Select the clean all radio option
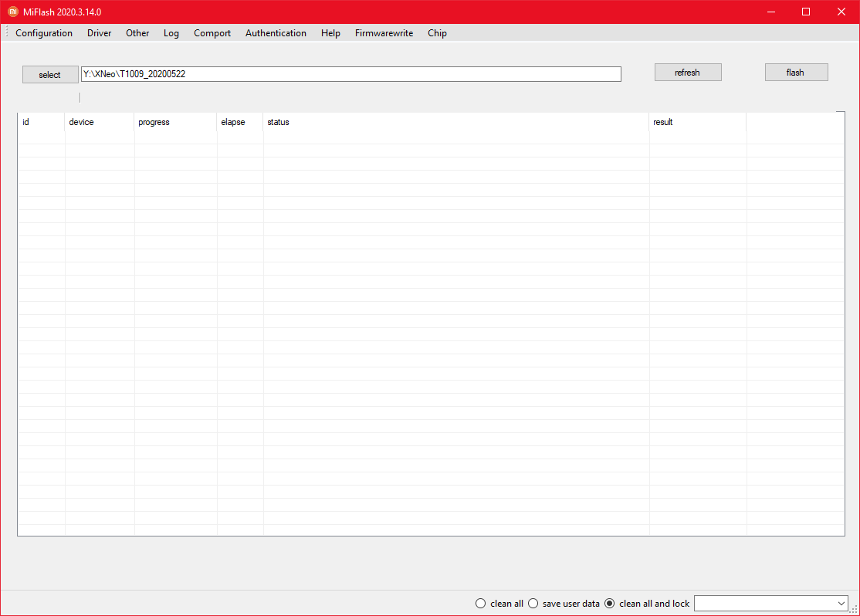860x616 pixels. pyautogui.click(x=481, y=604)
